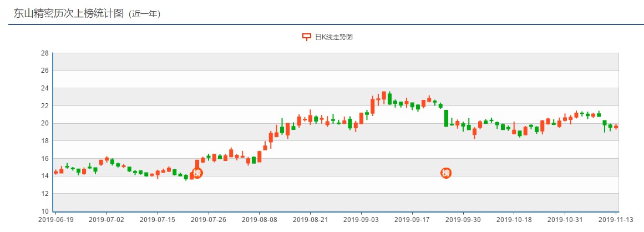The image size is (644, 232).
Task: Click the tall green candlestick above the right 榜 marker
Action: [x=446, y=118]
